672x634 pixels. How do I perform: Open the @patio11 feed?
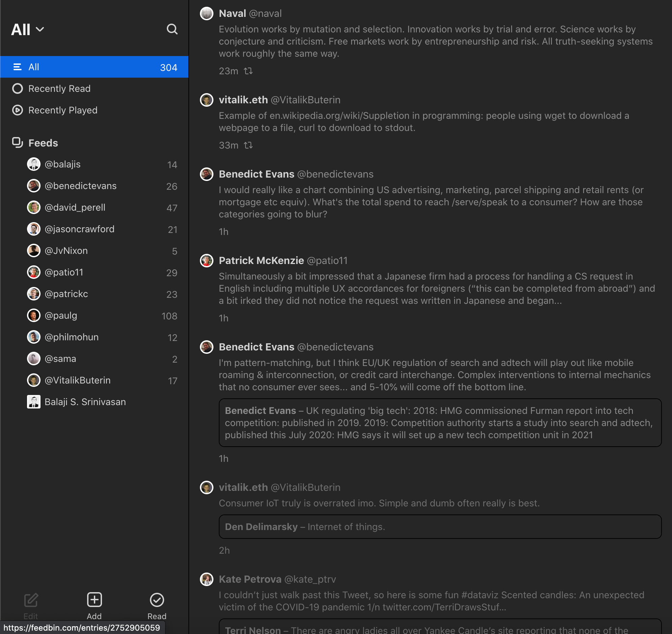point(64,272)
